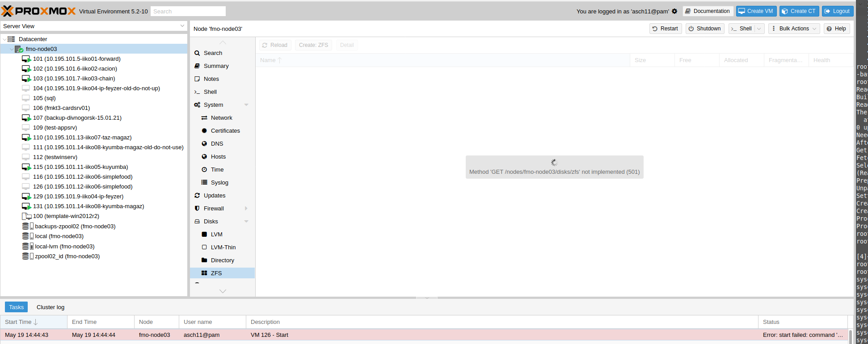
Task: Focus the top Search field
Action: 188,11
